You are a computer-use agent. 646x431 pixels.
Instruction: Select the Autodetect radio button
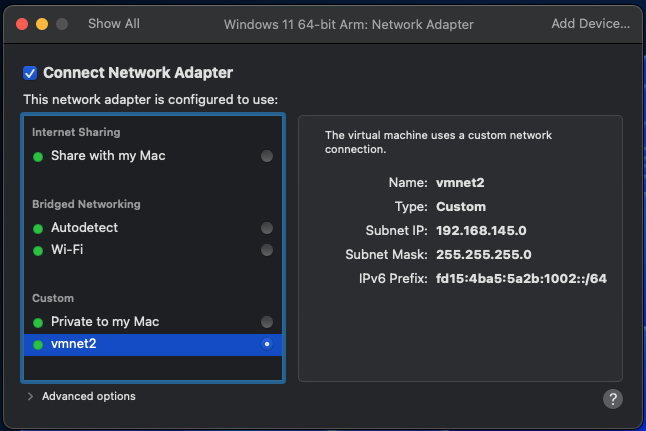point(267,228)
